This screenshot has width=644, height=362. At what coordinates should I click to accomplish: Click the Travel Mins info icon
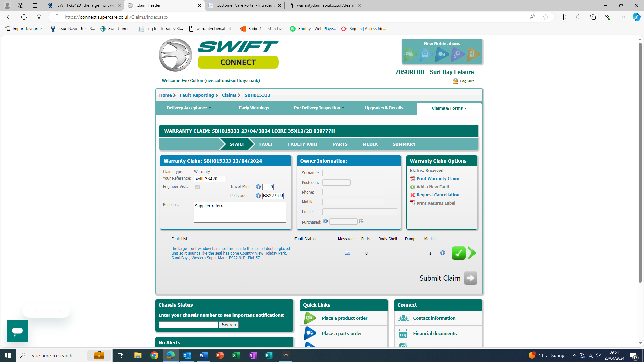258,187
